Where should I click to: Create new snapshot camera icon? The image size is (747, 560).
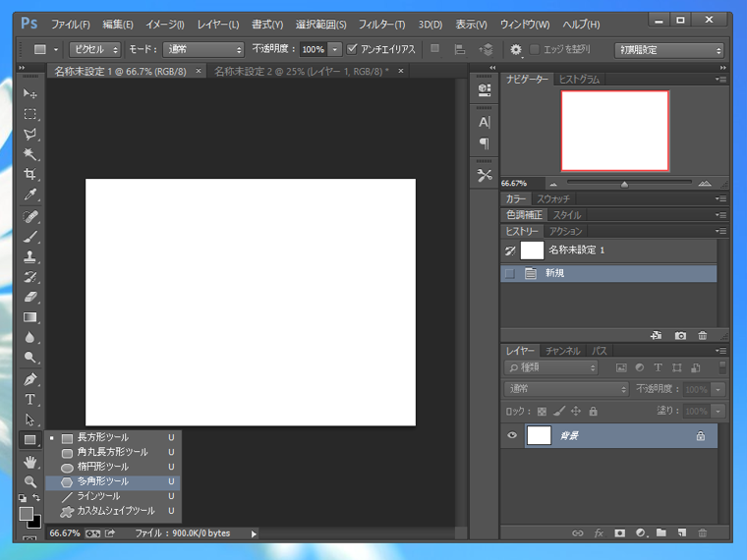pyautogui.click(x=680, y=335)
